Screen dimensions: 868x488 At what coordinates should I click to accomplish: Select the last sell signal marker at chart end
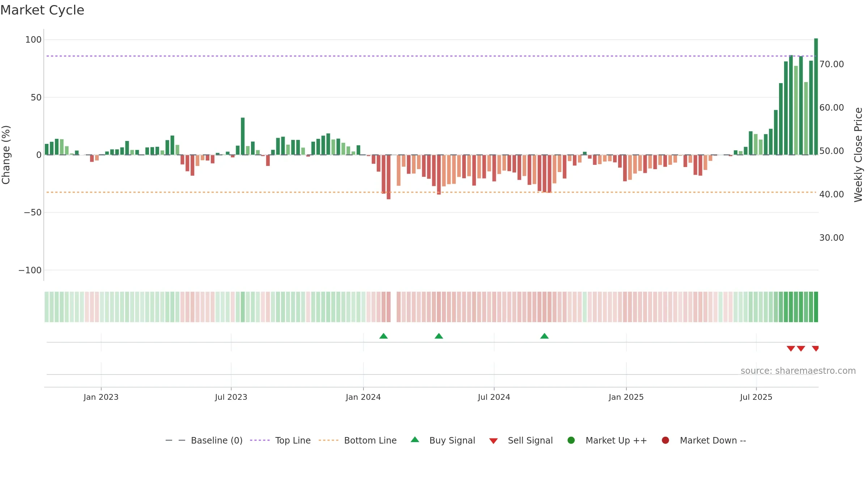pyautogui.click(x=816, y=348)
